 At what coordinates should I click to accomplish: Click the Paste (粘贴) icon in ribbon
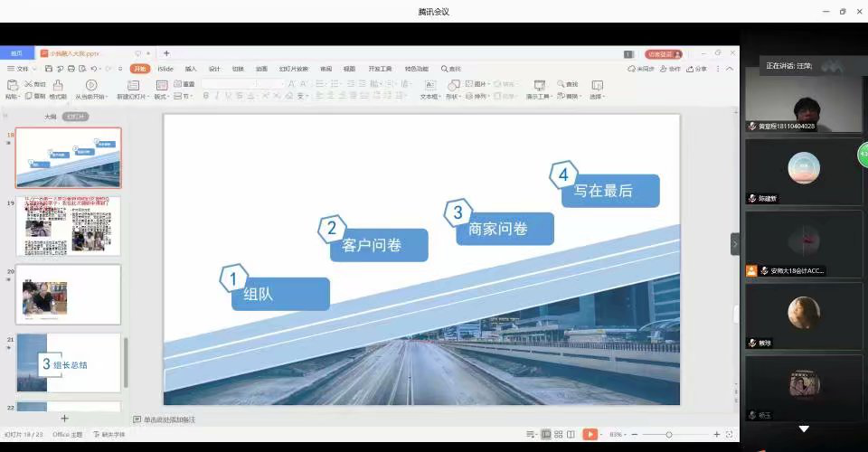point(12,85)
